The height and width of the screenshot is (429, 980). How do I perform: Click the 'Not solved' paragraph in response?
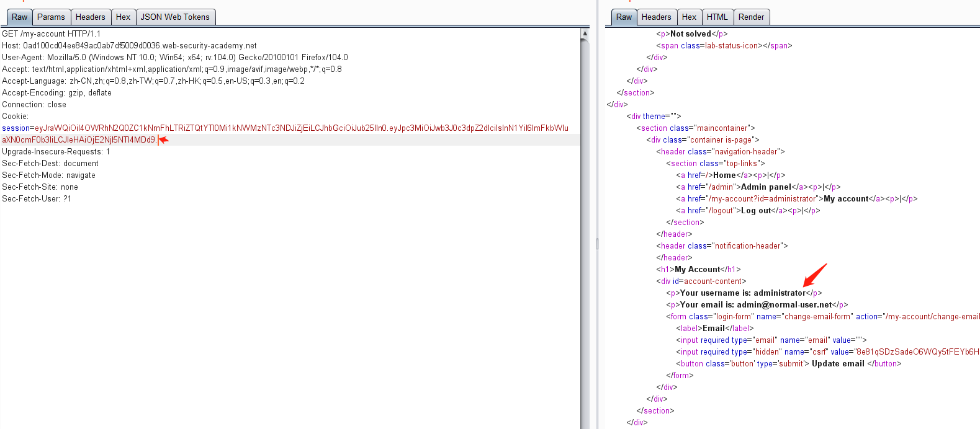pyautogui.click(x=692, y=34)
